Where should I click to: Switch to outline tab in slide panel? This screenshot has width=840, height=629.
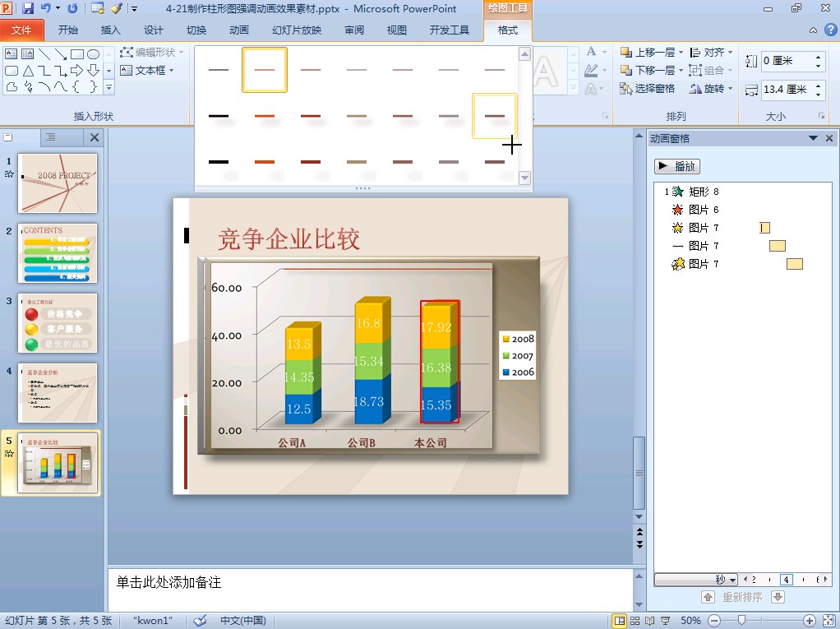coord(50,137)
